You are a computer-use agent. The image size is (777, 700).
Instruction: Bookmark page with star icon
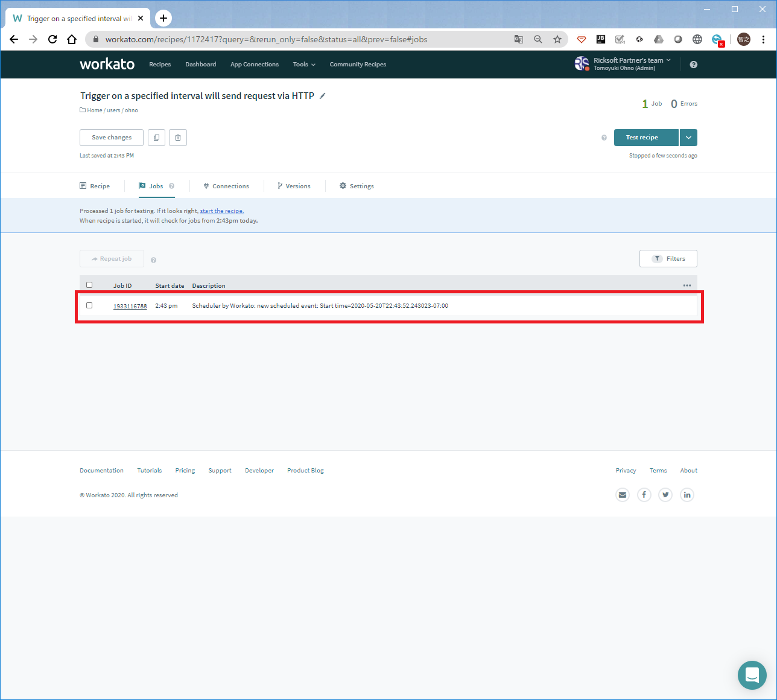coord(557,39)
